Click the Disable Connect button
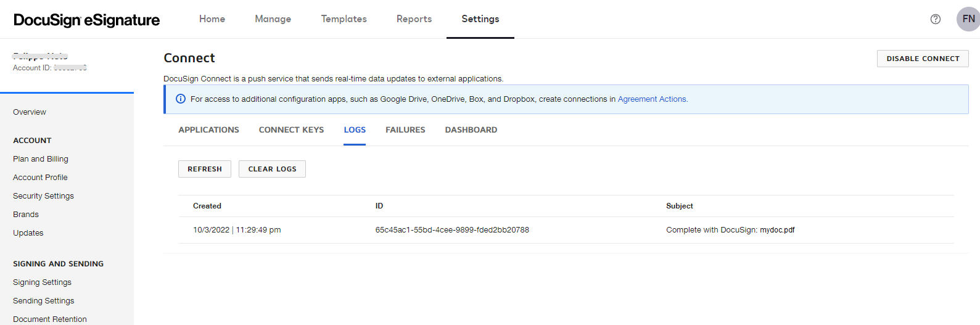This screenshot has width=980, height=325. point(923,59)
